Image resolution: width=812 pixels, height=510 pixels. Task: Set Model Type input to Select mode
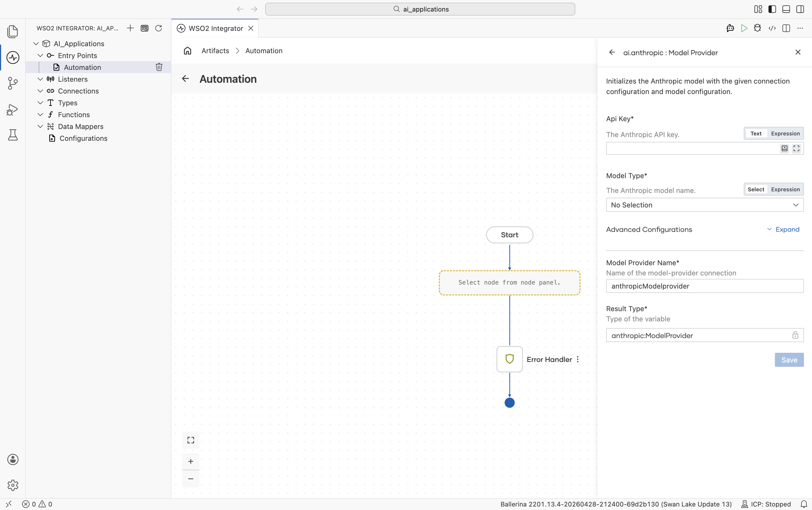(x=756, y=189)
